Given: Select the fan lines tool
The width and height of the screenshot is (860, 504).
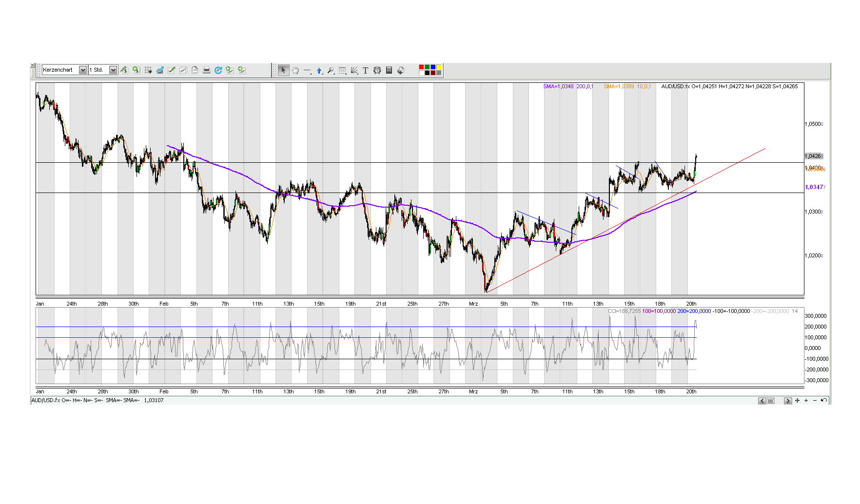Looking at the screenshot, I should tap(354, 71).
